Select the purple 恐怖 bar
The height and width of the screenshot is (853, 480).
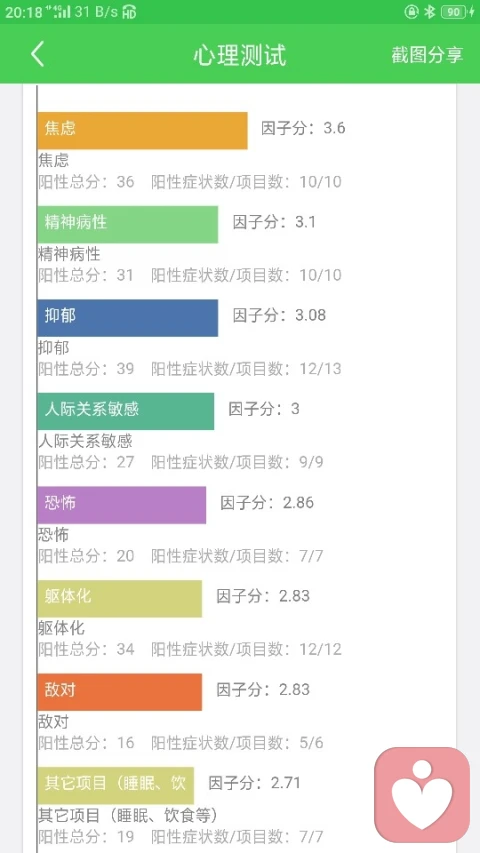coord(121,505)
